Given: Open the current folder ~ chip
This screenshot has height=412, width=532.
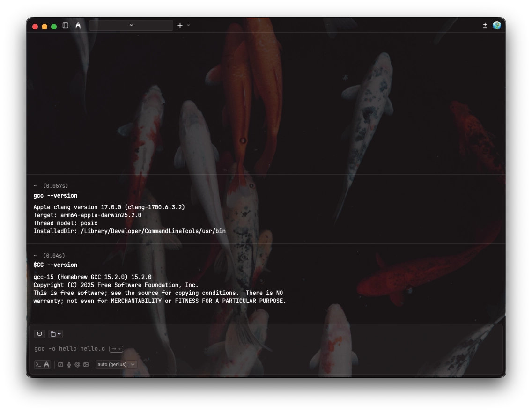Looking at the screenshot, I should [x=56, y=334].
